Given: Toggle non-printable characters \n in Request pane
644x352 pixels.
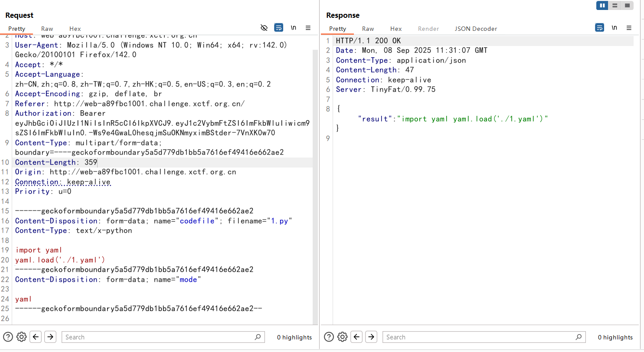Looking at the screenshot, I should pos(294,28).
